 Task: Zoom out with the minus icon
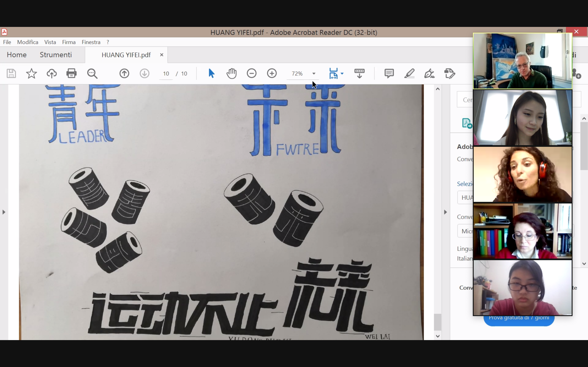pos(252,73)
